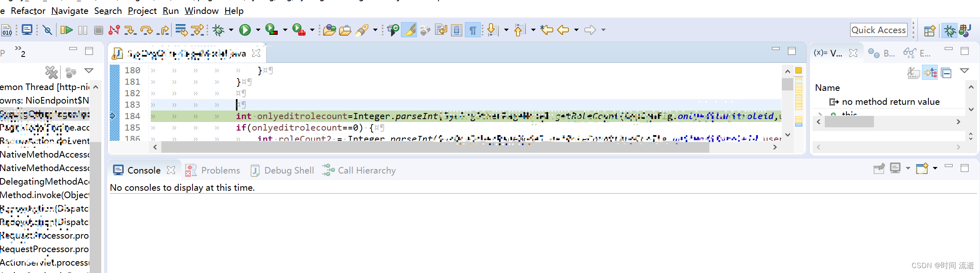Viewport: 980px width, 273px height.
Task: Expand the 'this' variable node
Action: click(x=820, y=113)
